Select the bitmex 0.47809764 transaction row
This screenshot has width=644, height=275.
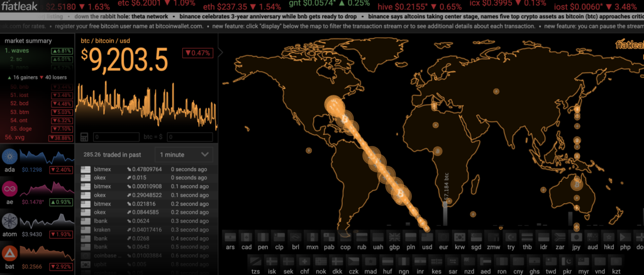(x=146, y=169)
